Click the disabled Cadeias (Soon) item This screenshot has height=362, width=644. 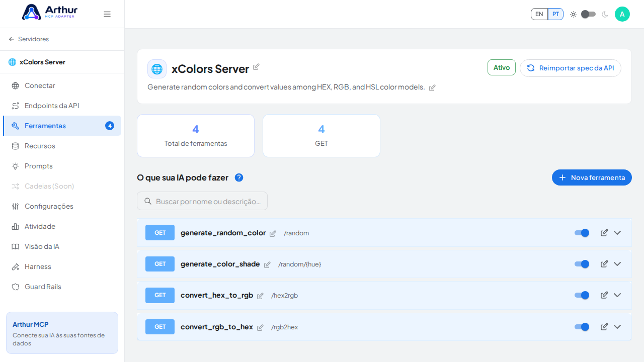[x=62, y=186]
